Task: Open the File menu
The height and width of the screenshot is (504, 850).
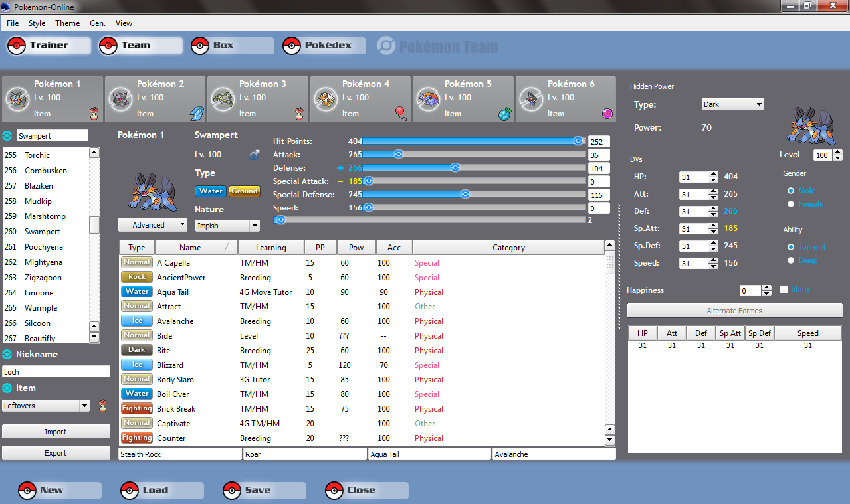Action: tap(13, 23)
